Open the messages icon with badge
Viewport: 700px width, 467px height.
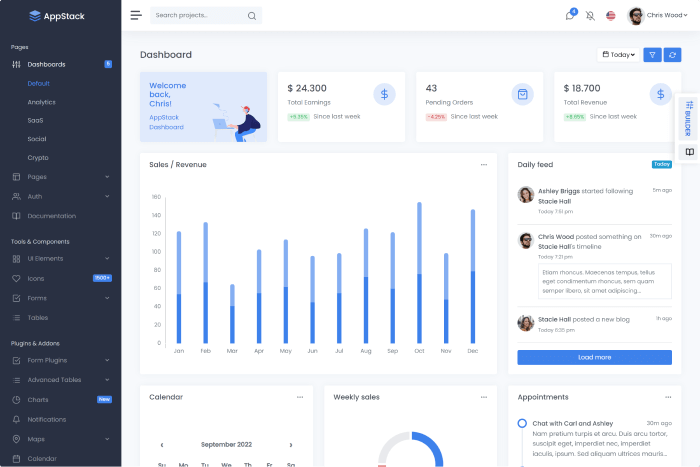pos(570,15)
